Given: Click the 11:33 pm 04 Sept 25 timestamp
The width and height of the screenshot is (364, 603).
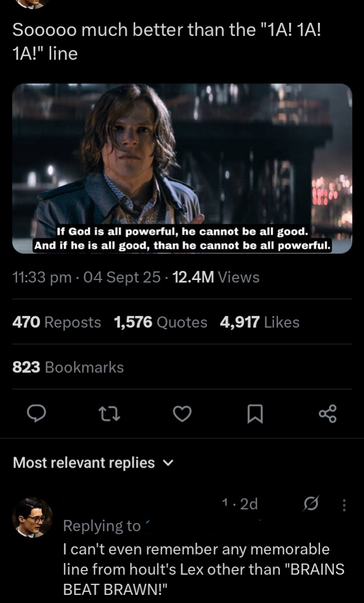Looking at the screenshot, I should pyautogui.click(x=86, y=277).
